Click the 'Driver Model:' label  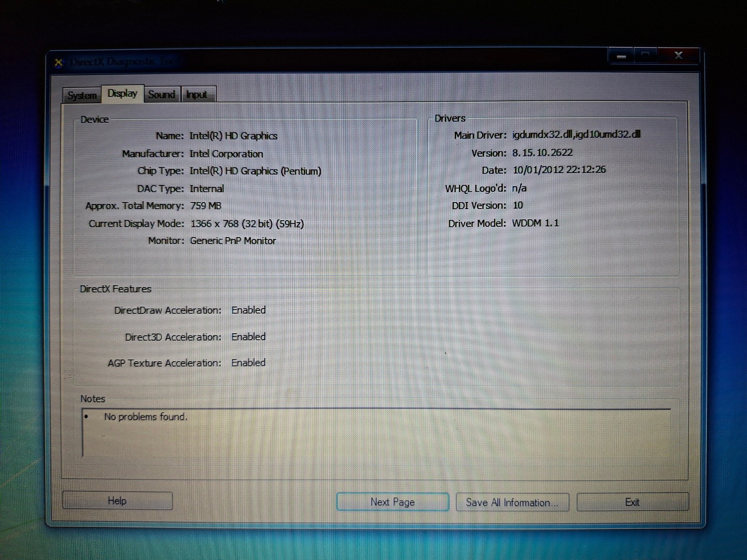coord(477,224)
